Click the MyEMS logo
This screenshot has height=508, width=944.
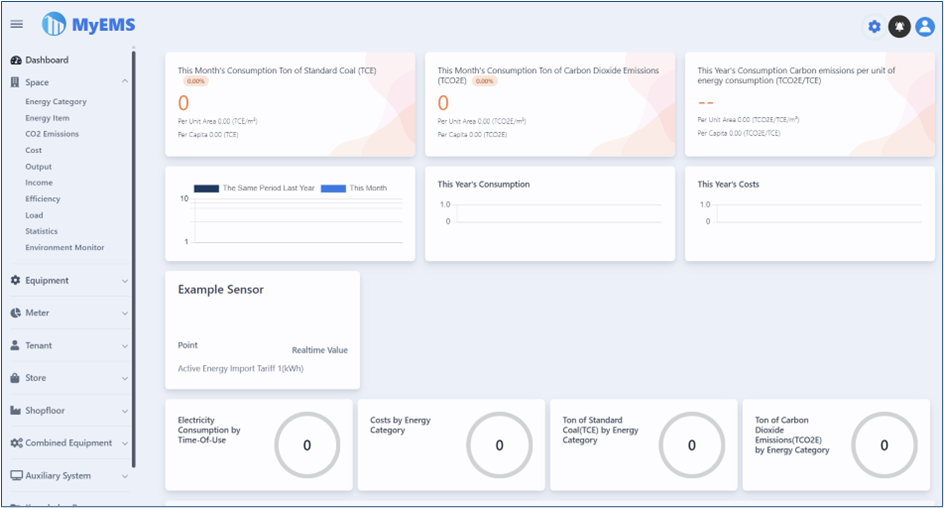[89, 24]
